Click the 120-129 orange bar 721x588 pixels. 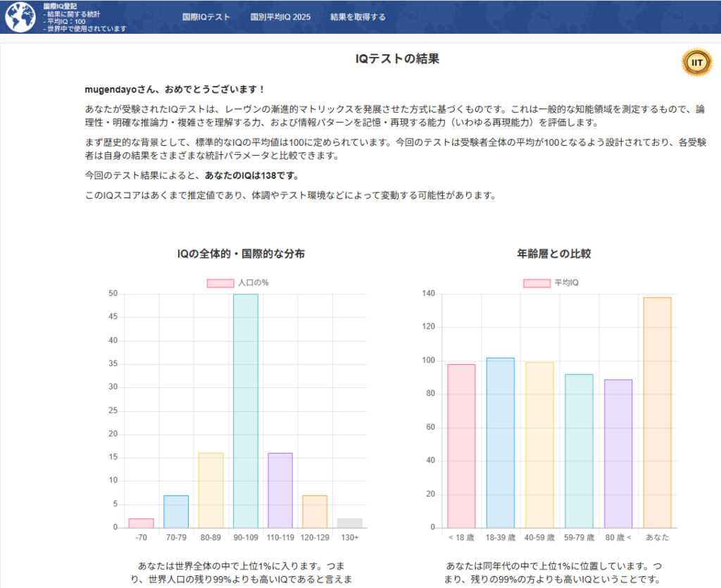click(315, 511)
